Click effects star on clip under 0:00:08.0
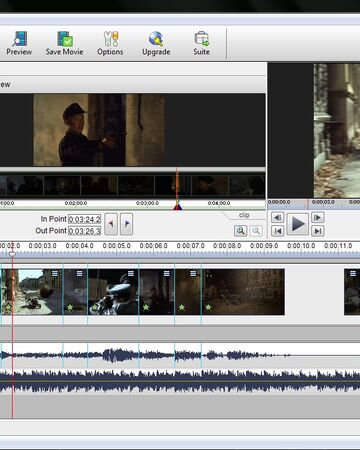 [208, 307]
